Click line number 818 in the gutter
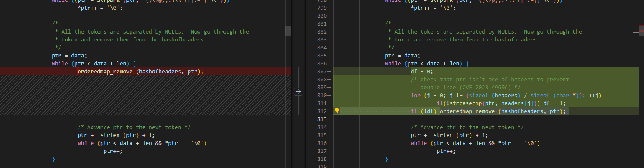The image size is (644, 168). pyautogui.click(x=322, y=159)
